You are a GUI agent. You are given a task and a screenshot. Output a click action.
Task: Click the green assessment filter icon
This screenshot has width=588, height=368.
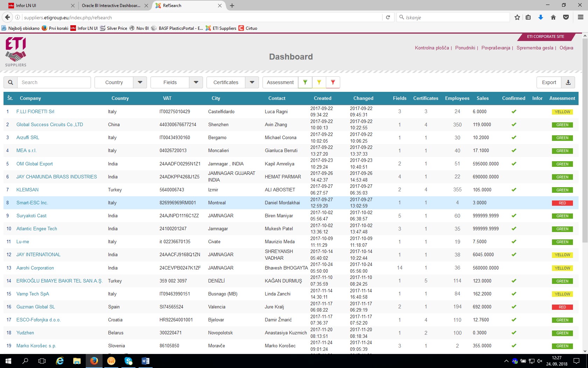click(305, 82)
